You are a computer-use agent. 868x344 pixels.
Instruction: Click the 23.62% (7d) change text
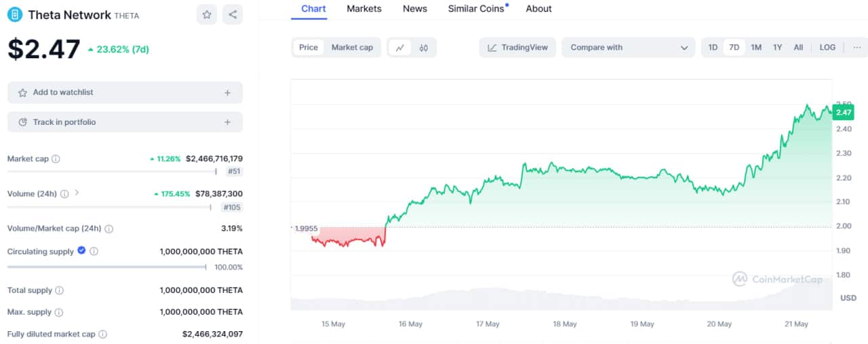(123, 50)
